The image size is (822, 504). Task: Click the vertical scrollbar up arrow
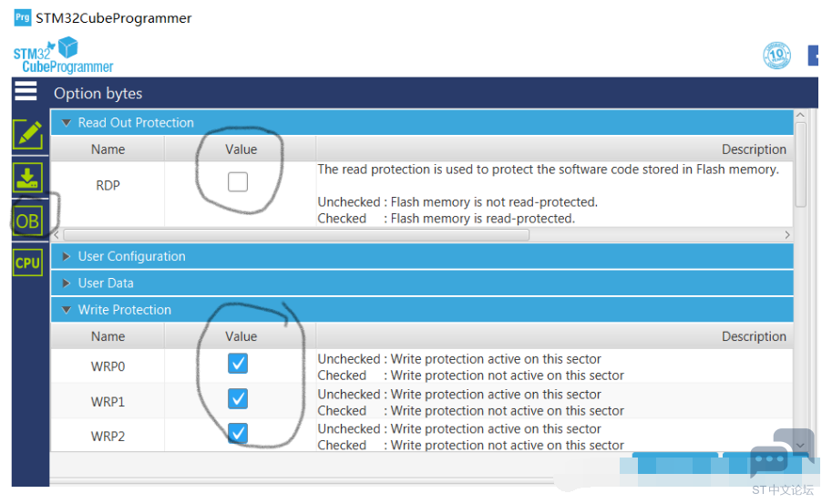800,115
